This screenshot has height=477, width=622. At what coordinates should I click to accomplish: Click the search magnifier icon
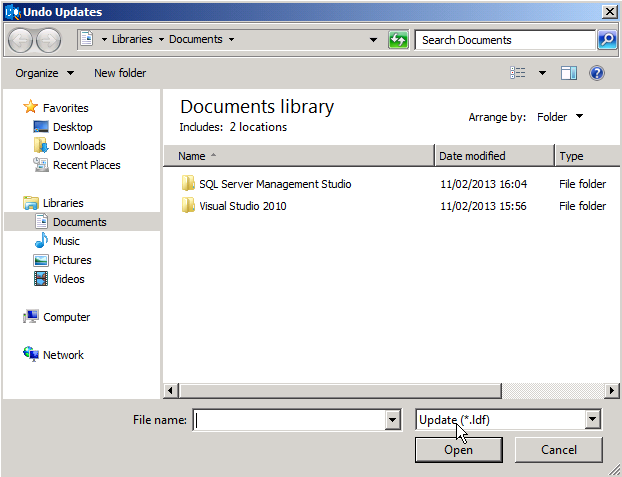(606, 40)
